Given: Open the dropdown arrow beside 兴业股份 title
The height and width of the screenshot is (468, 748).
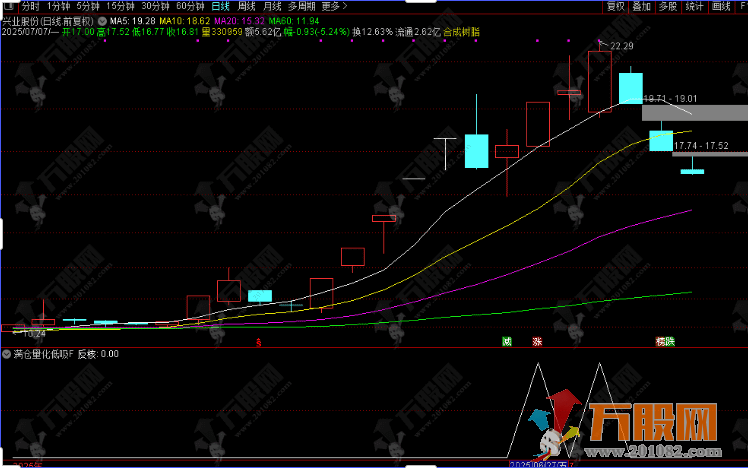Looking at the screenshot, I should 102,21.
